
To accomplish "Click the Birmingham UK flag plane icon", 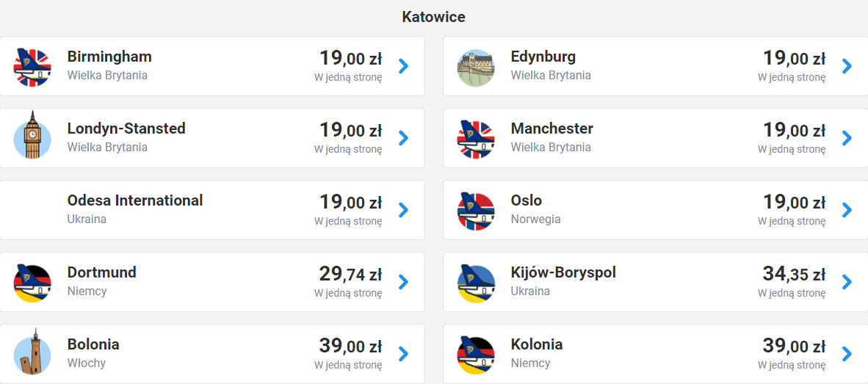I will [32, 66].
